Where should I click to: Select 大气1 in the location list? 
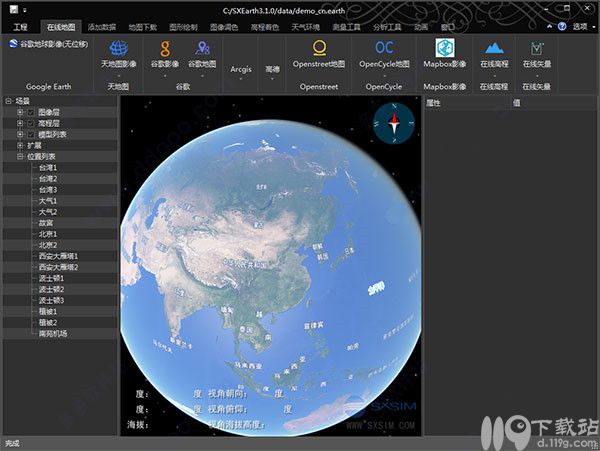(x=48, y=201)
